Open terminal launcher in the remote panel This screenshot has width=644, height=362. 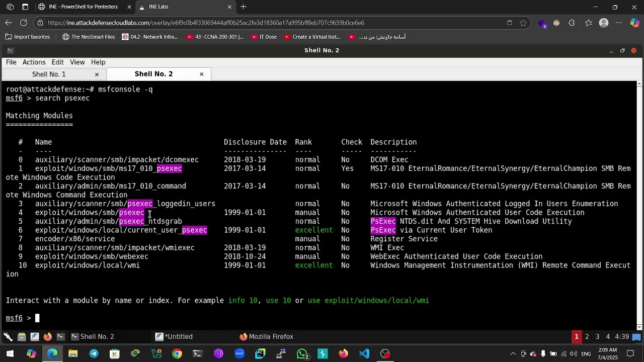61,337
